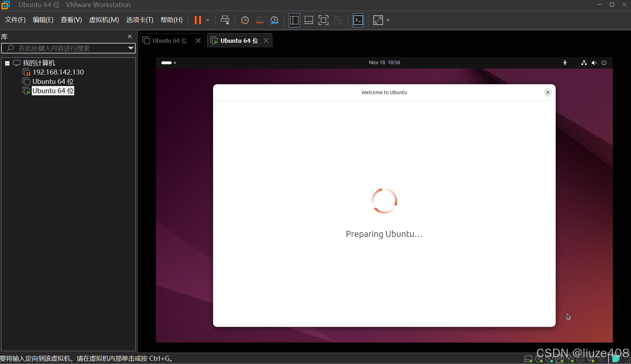Click the Ubuntu volume icon
The image size is (631, 364).
click(x=594, y=63)
